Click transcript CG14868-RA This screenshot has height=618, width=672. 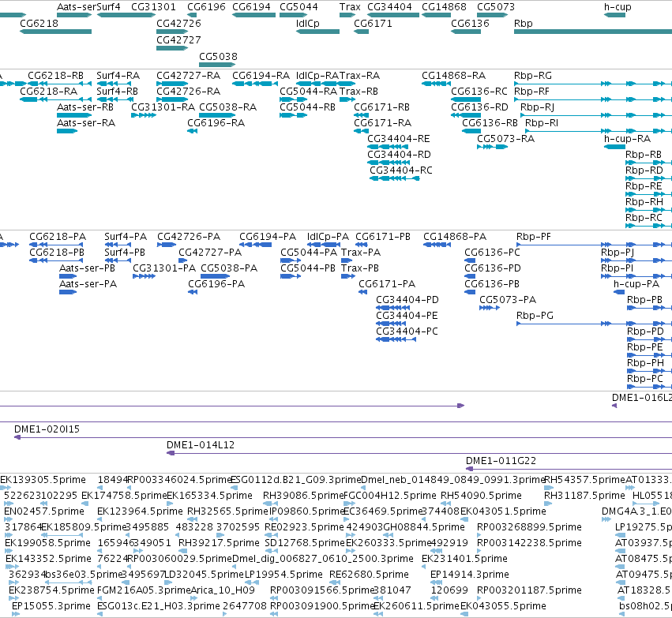(436, 84)
